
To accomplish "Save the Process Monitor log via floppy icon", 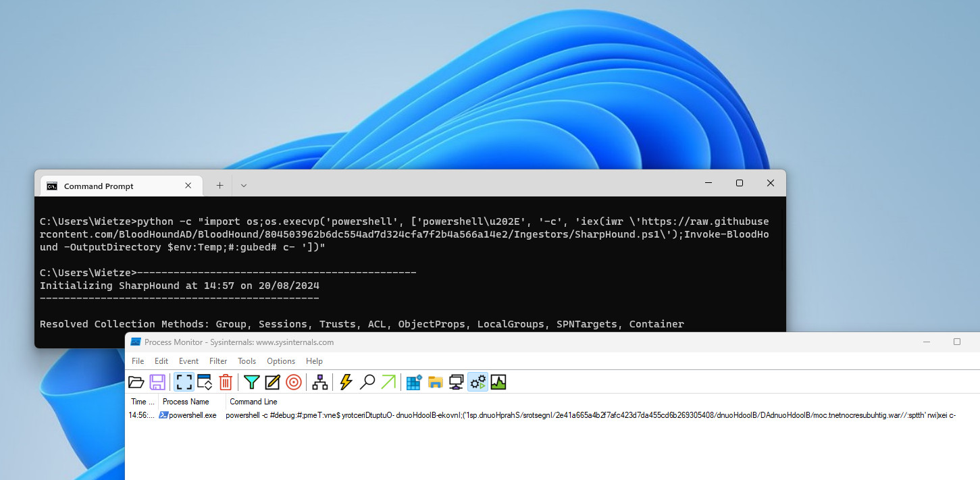I will click(157, 382).
